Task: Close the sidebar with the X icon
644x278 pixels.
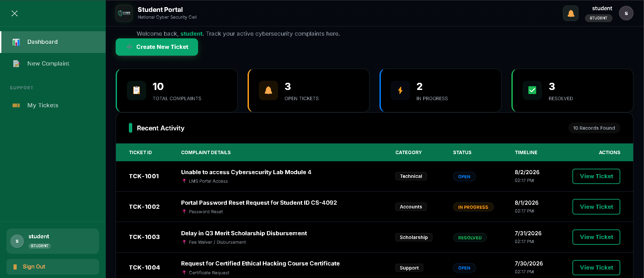Action: (x=15, y=13)
